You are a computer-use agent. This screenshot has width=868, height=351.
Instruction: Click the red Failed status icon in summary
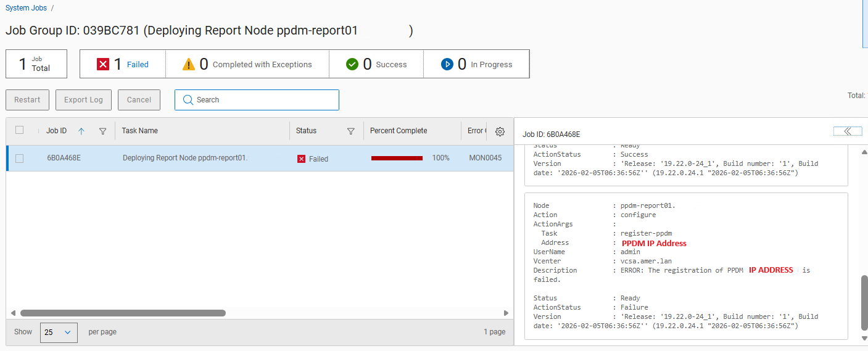[103, 64]
